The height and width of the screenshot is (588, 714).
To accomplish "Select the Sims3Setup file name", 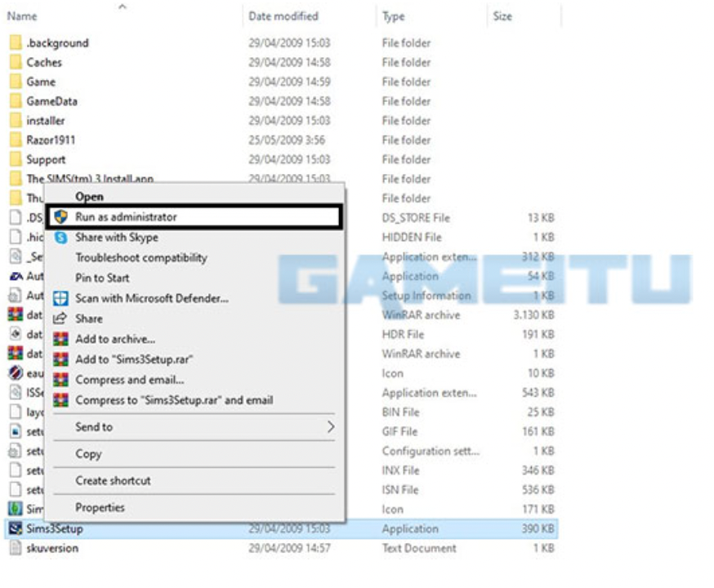I will tap(55, 529).
